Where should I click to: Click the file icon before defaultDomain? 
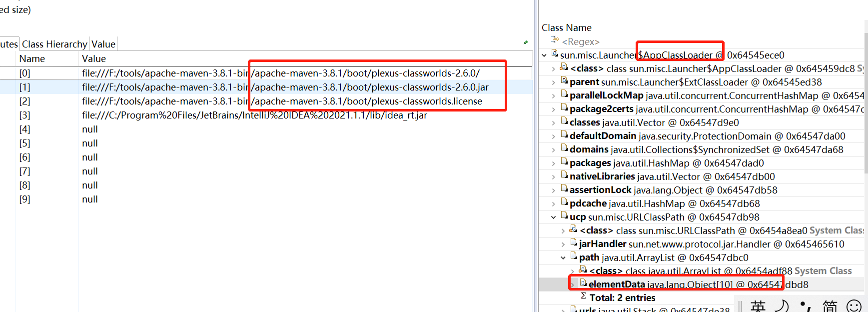564,134
